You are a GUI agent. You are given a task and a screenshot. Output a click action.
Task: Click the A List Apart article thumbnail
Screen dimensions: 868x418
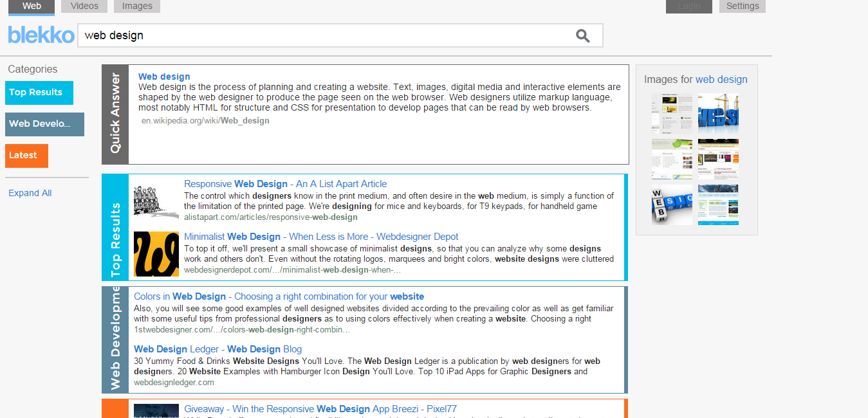pos(156,201)
